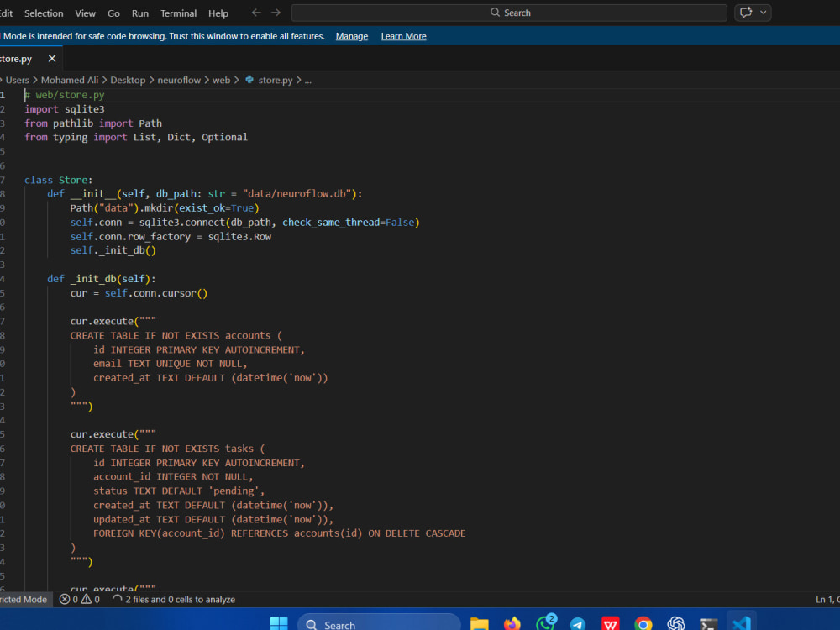This screenshot has width=840, height=630.
Task: Open the Selection menu
Action: point(44,13)
